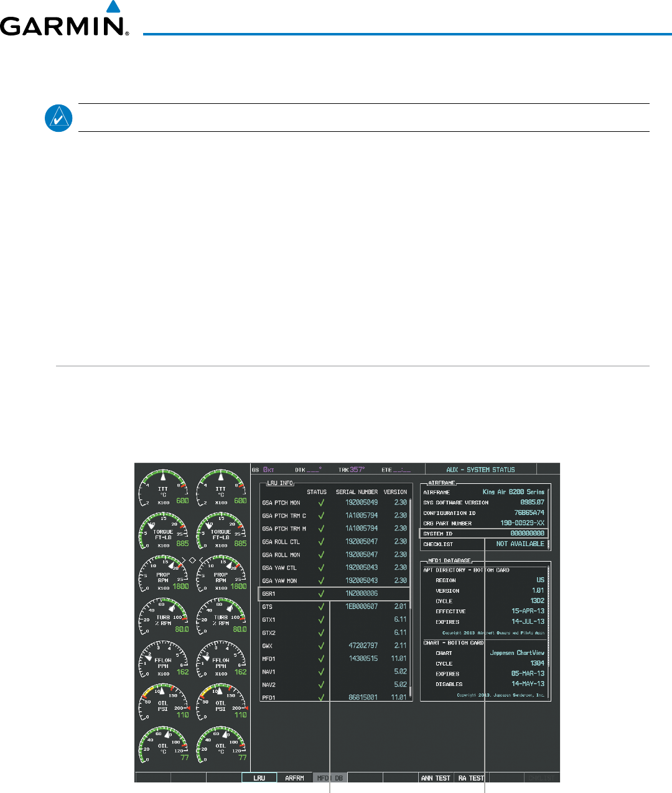This screenshot has width=672, height=793.
Task: Click the Garmin logo at top
Action: point(65,19)
